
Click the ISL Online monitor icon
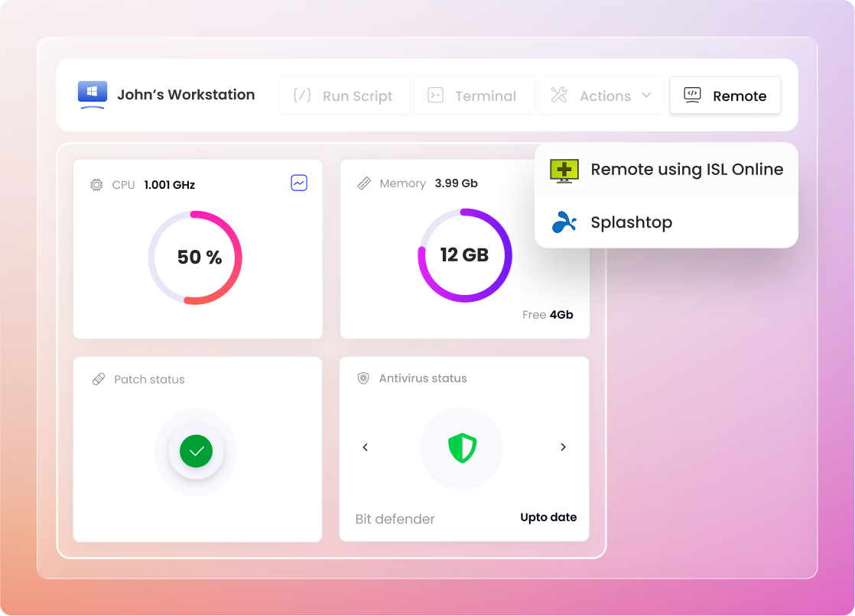[x=564, y=170]
